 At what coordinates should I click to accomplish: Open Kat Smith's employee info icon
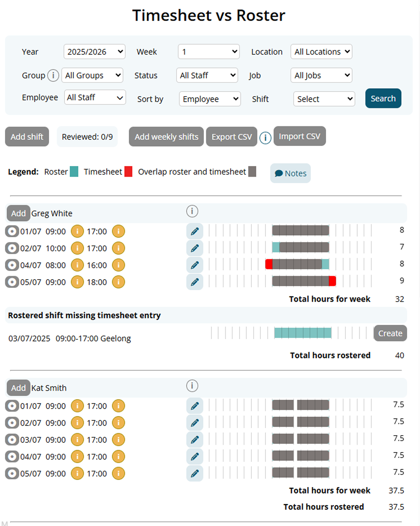coord(192,386)
